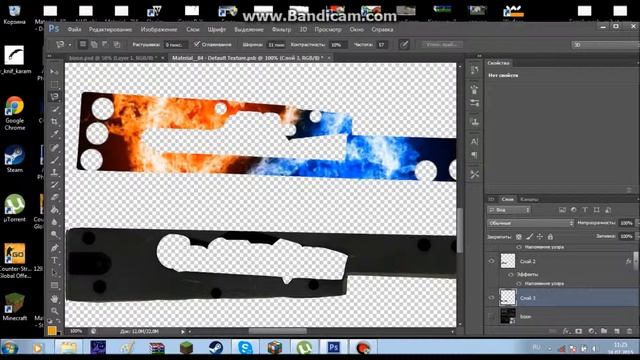Select the Type tool

pyautogui.click(x=54, y=260)
